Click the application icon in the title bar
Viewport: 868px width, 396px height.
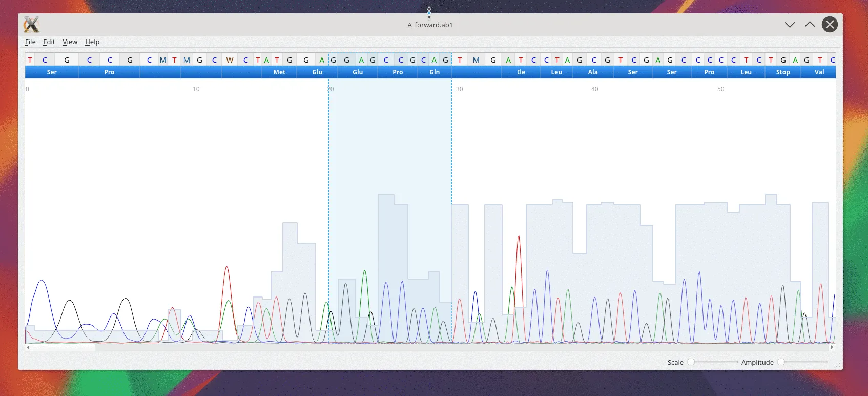(31, 25)
